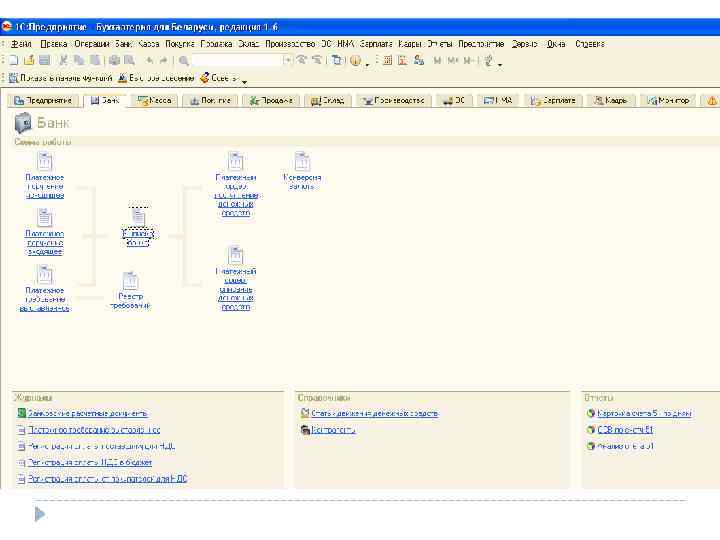Open the dropdown arrow next to Help icon
This screenshot has width=720, height=540.
(367, 64)
